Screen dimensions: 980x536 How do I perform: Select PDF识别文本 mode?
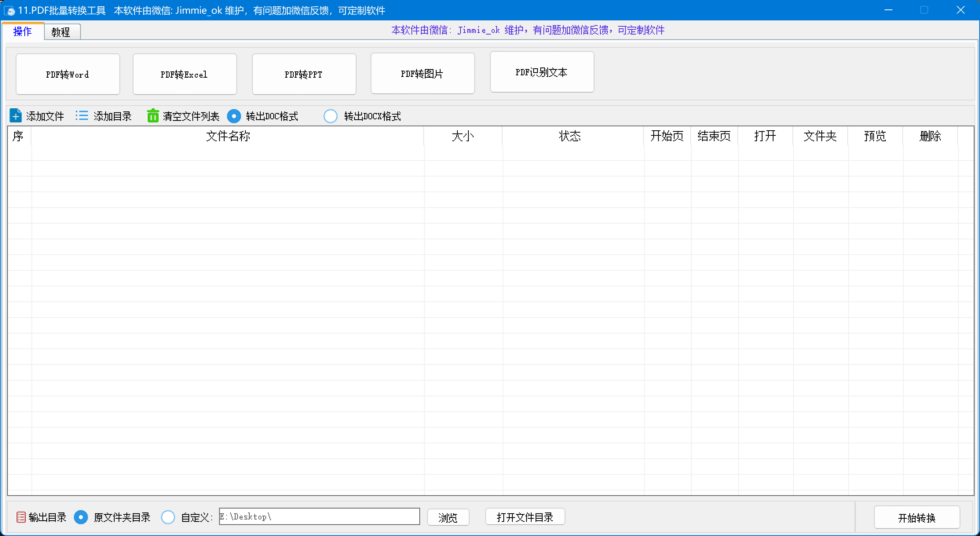click(542, 72)
